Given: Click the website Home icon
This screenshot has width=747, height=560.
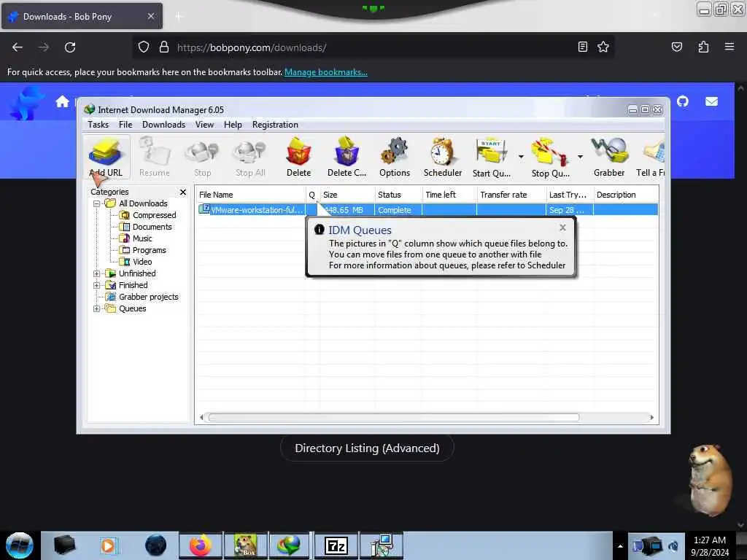Looking at the screenshot, I should point(62,101).
